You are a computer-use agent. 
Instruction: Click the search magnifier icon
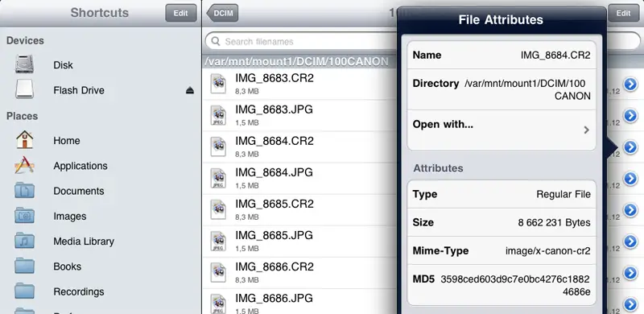click(x=215, y=41)
